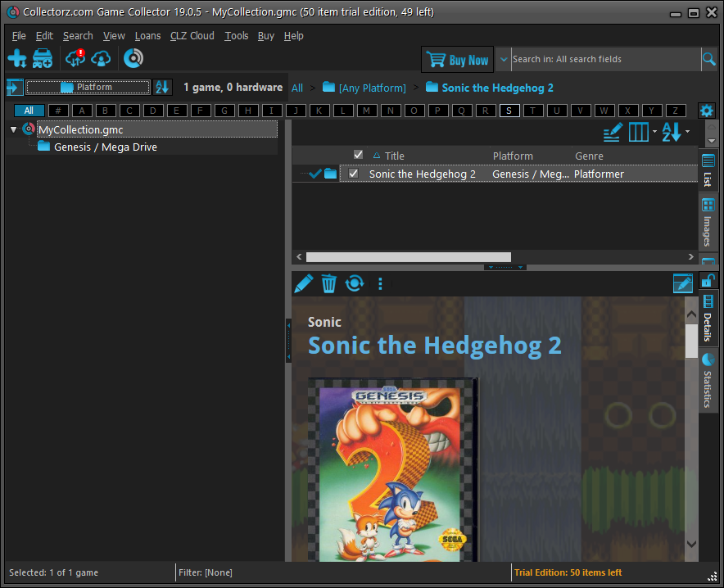Open the File menu

coord(19,35)
